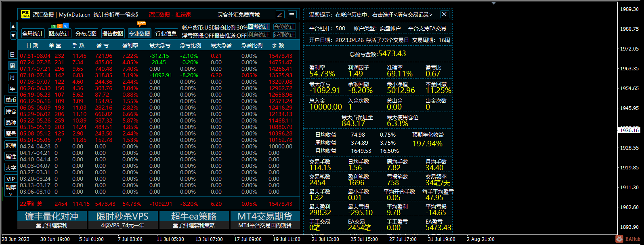Click the MT4交易期货 ad banner
Screen dimensions: 644x245
click(265, 220)
